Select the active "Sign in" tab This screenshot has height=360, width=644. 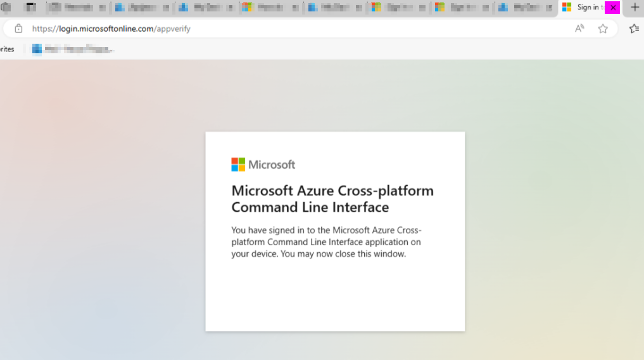[590, 8]
